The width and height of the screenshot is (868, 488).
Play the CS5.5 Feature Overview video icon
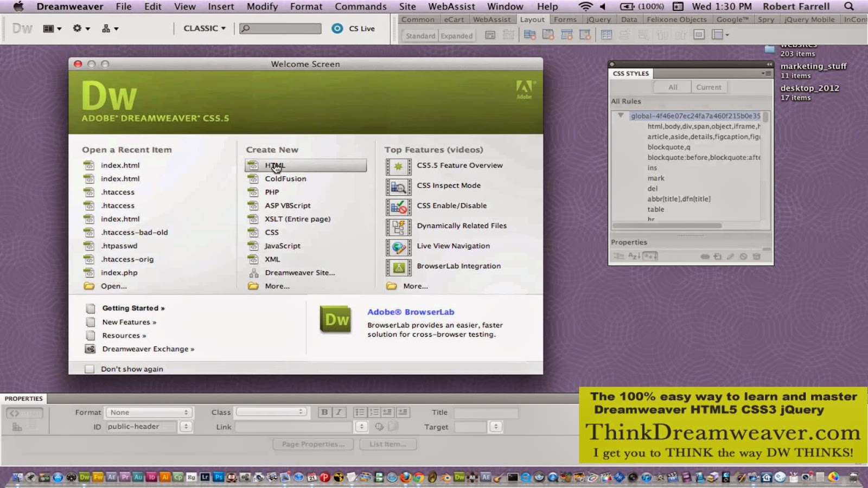tap(398, 166)
